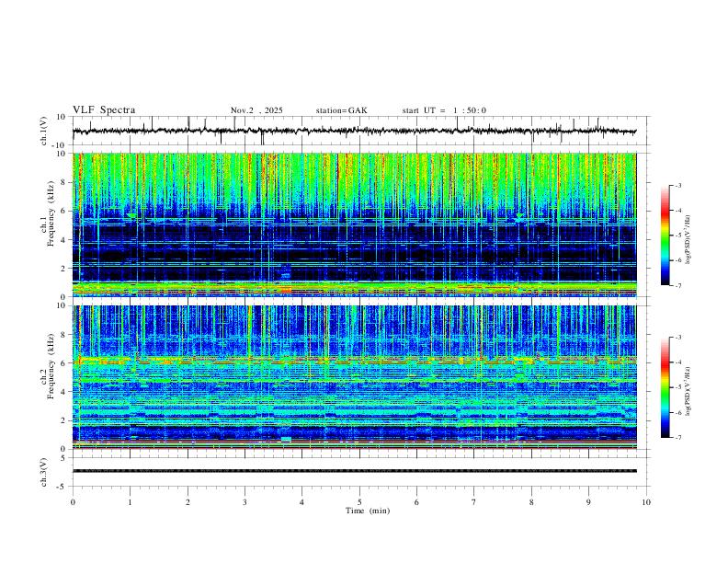Image resolution: width=728 pixels, height=563 pixels.
Task: Click the 'ch.3(V)' axis label
Action: [x=44, y=472]
